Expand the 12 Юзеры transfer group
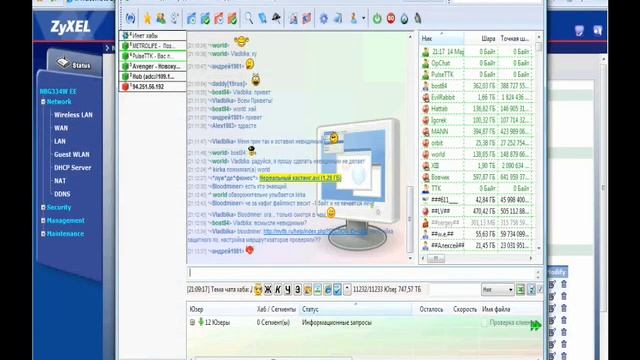 pos(192,322)
